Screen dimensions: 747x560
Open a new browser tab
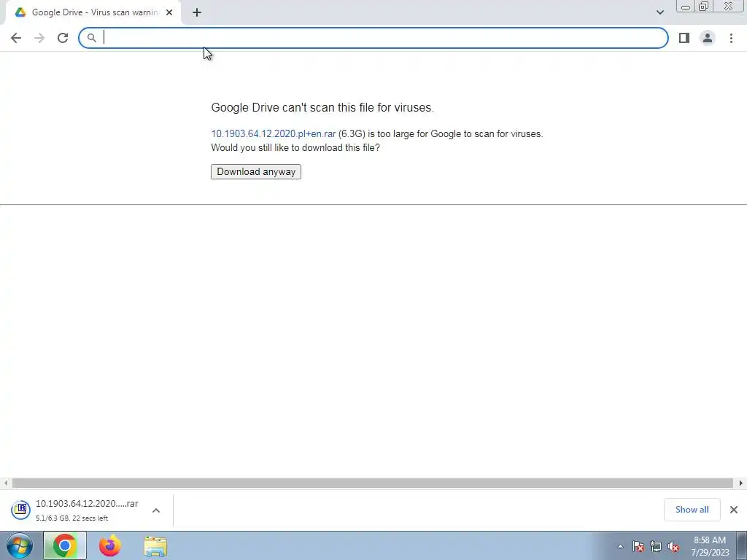pos(197,13)
